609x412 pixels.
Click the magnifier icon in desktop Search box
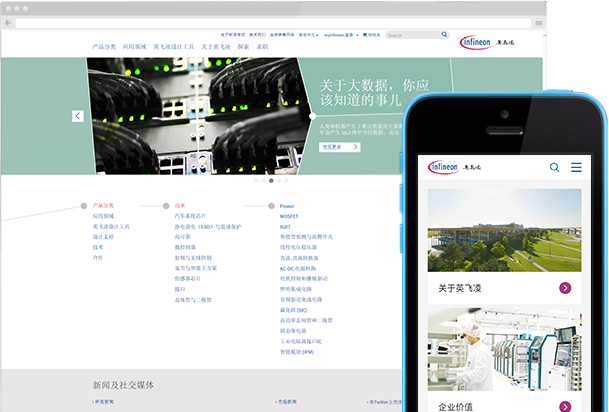pyautogui.click(x=444, y=35)
